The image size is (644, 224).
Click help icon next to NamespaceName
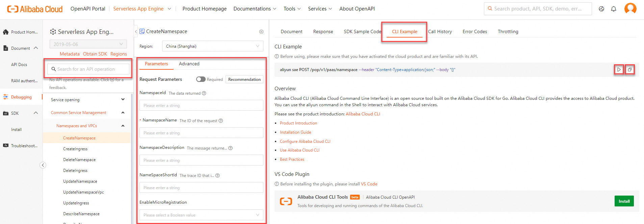(x=221, y=121)
